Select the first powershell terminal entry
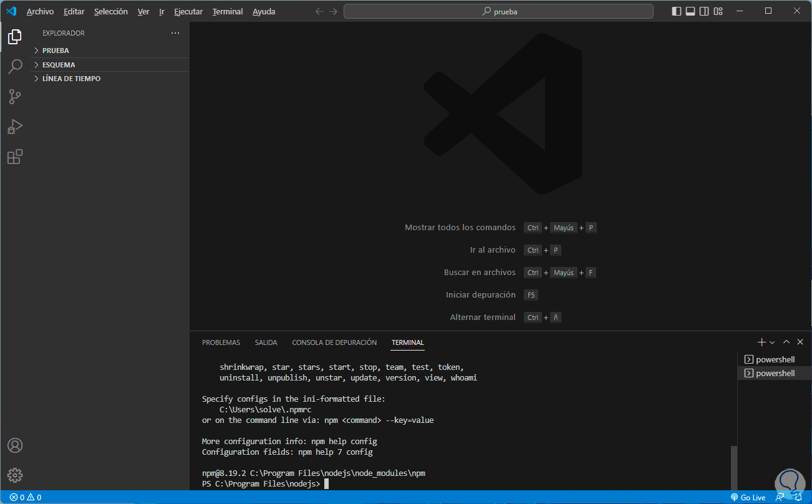 click(x=775, y=359)
